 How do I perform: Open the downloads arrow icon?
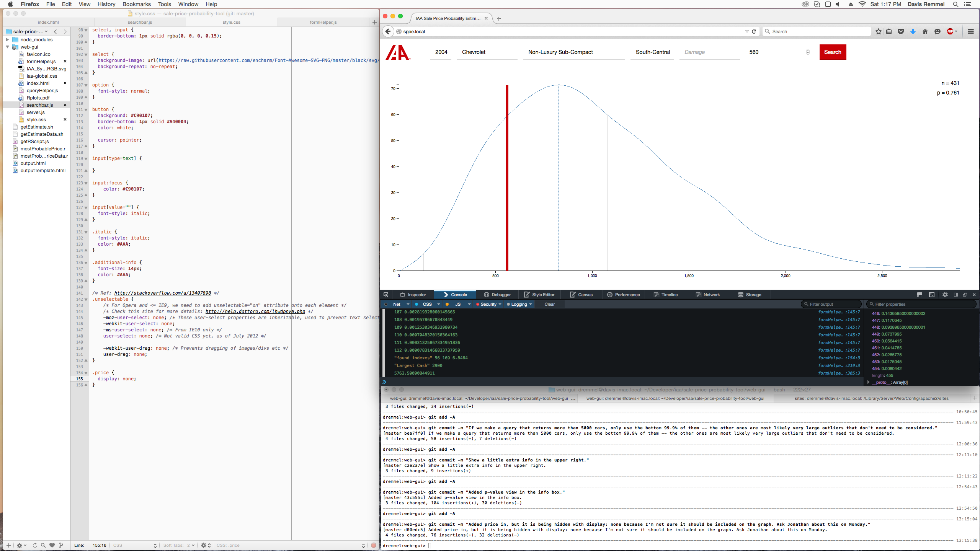click(913, 31)
